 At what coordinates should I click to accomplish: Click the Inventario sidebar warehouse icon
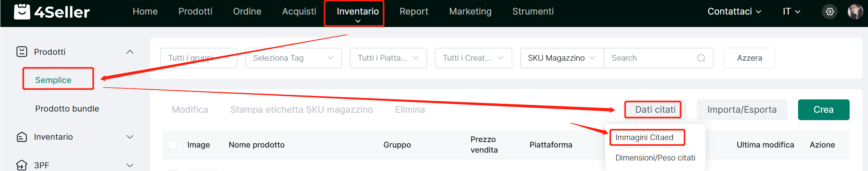pyautogui.click(x=22, y=137)
